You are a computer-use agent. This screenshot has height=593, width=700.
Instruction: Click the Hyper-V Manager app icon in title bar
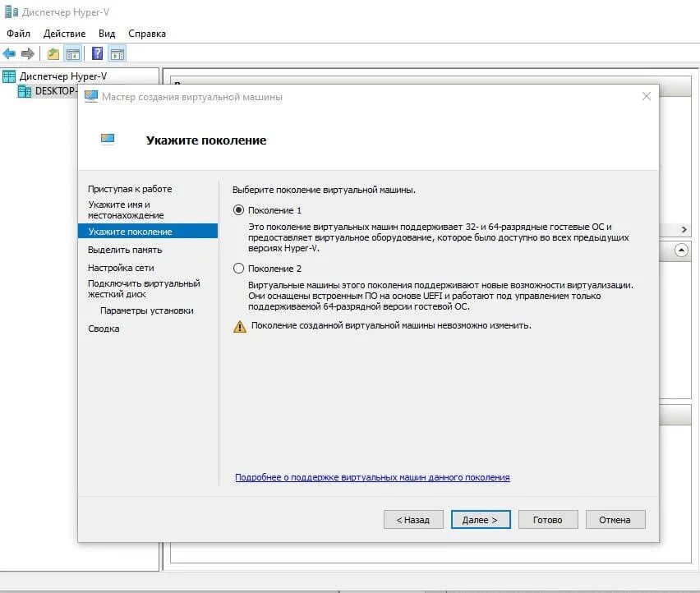[11, 12]
